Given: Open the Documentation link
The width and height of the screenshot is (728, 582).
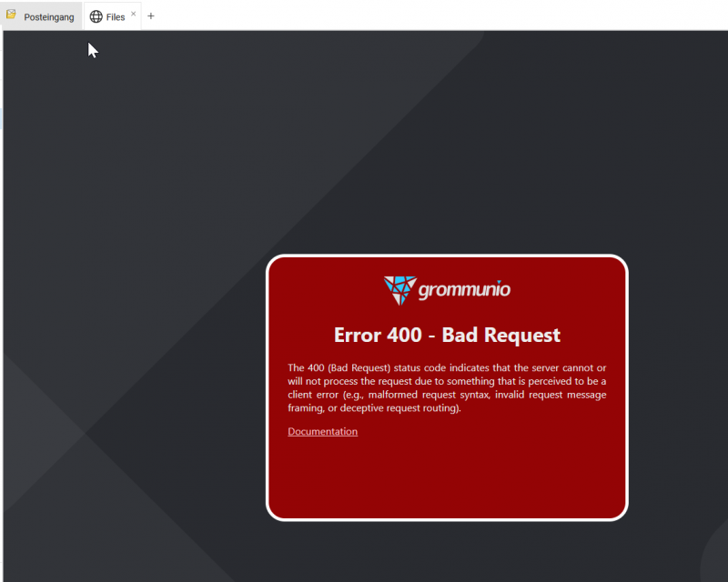Looking at the screenshot, I should pos(322,431).
